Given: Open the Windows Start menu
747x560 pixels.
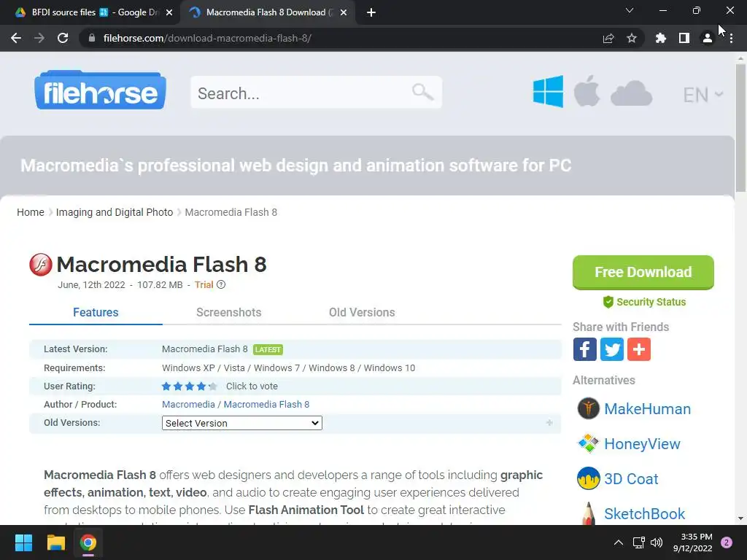Looking at the screenshot, I should click(23, 542).
